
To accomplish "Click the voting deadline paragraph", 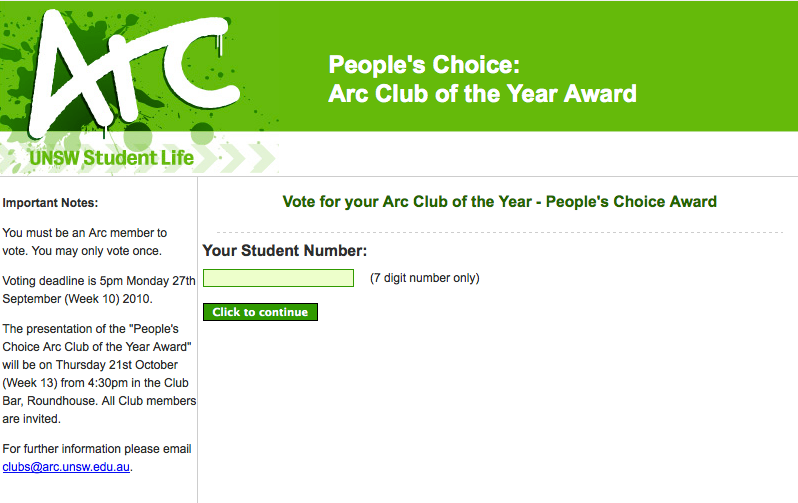I will (x=99, y=290).
